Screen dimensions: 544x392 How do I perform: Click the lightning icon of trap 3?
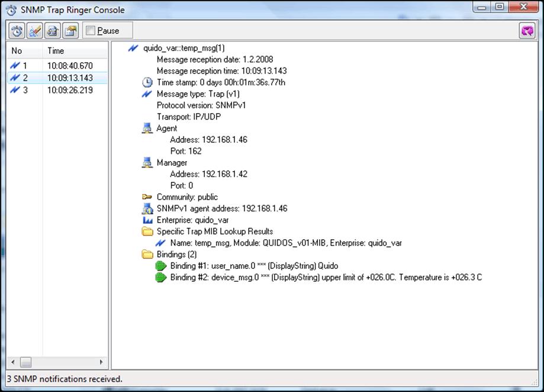coord(15,90)
